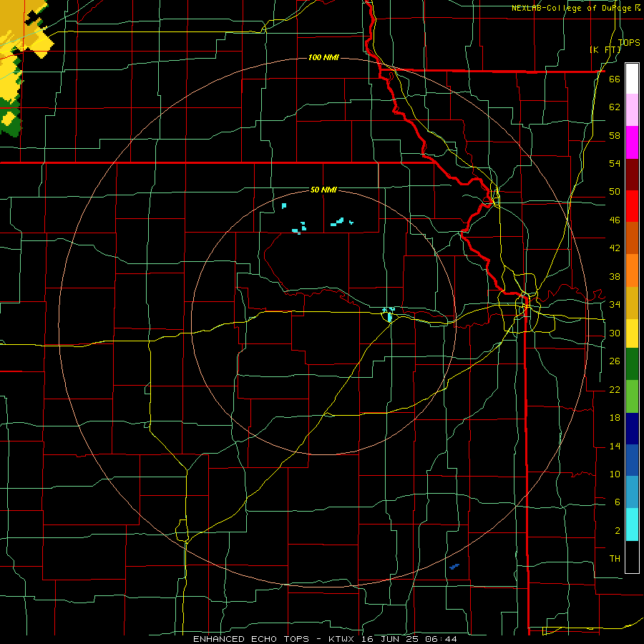Click the 46 legend value

615,220
